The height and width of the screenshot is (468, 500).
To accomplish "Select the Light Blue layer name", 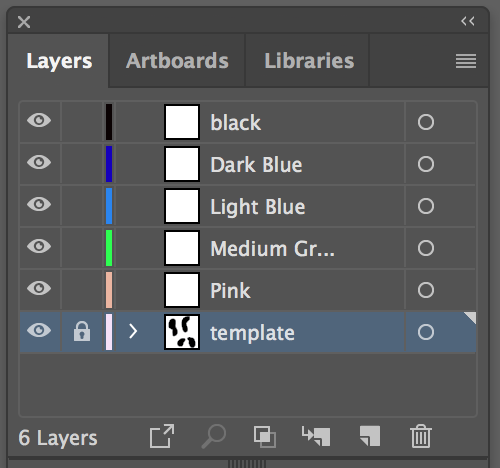I will pos(258,207).
